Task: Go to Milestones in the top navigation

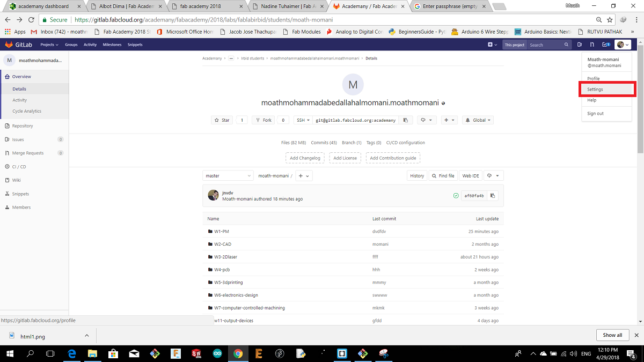Action: (112, 45)
